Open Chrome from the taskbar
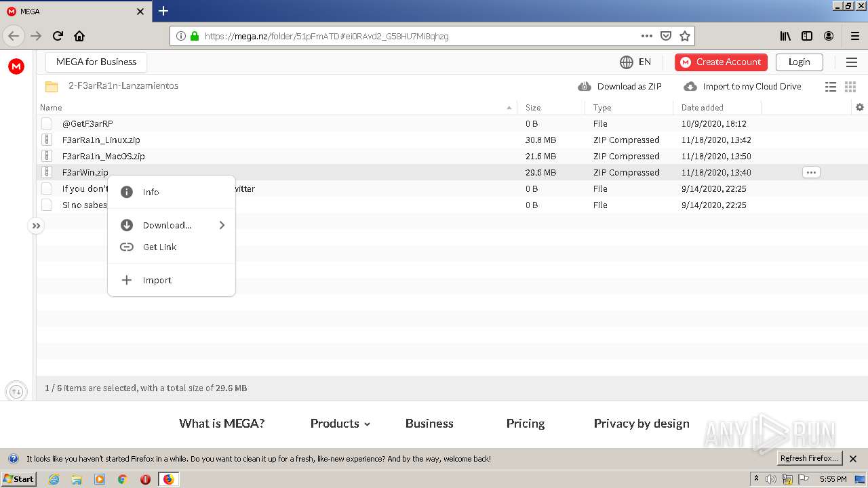The height and width of the screenshot is (488, 868). pos(123,479)
